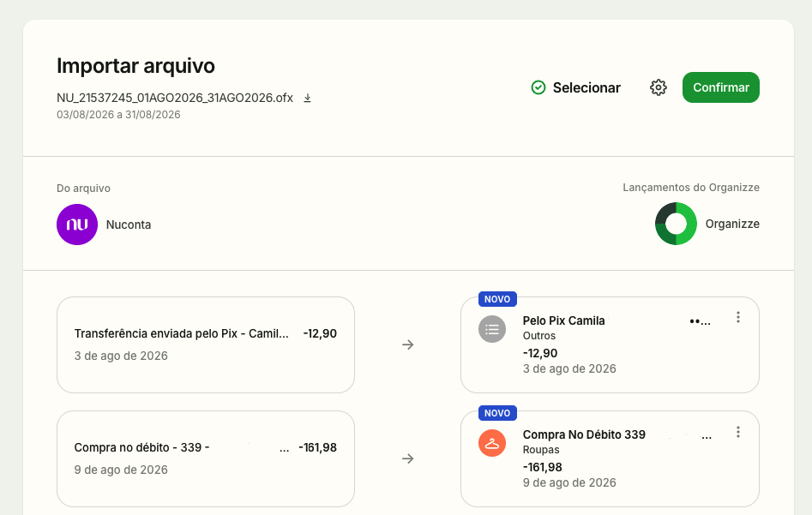The image size is (812, 515).
Task: Click the Selecionar button
Action: [576, 87]
